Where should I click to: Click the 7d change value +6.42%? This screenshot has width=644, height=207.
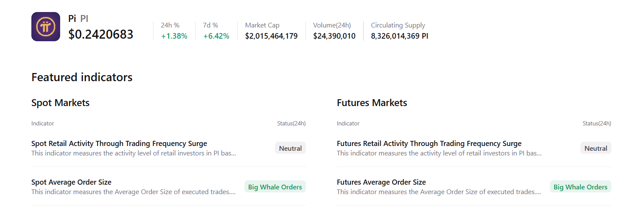(216, 36)
